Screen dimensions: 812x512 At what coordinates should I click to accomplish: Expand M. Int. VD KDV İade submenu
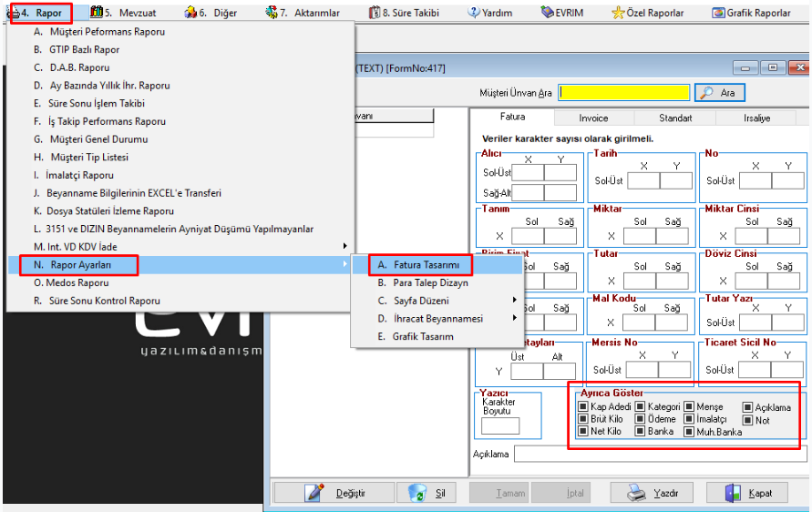click(x=180, y=247)
